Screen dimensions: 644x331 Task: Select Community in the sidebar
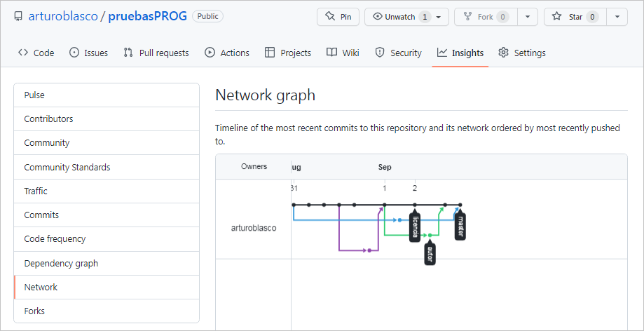[x=107, y=142]
